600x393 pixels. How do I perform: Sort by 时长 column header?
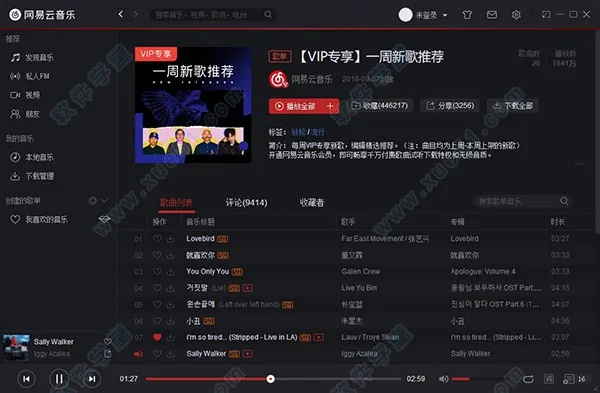(x=558, y=222)
